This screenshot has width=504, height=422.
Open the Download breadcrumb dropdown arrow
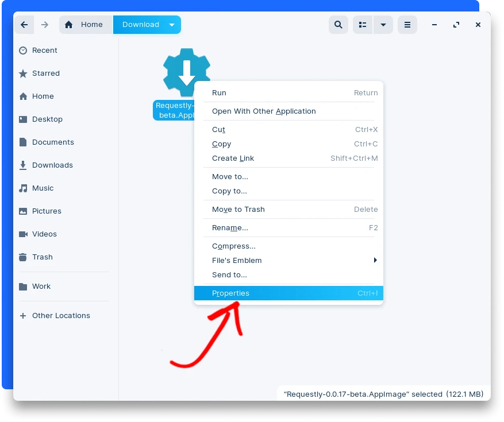click(172, 25)
